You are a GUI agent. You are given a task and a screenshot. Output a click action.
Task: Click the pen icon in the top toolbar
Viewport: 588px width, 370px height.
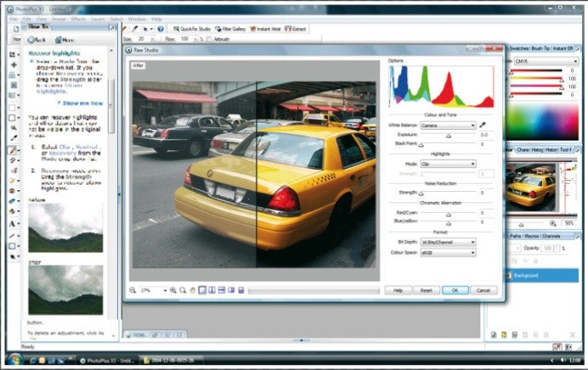(134, 29)
